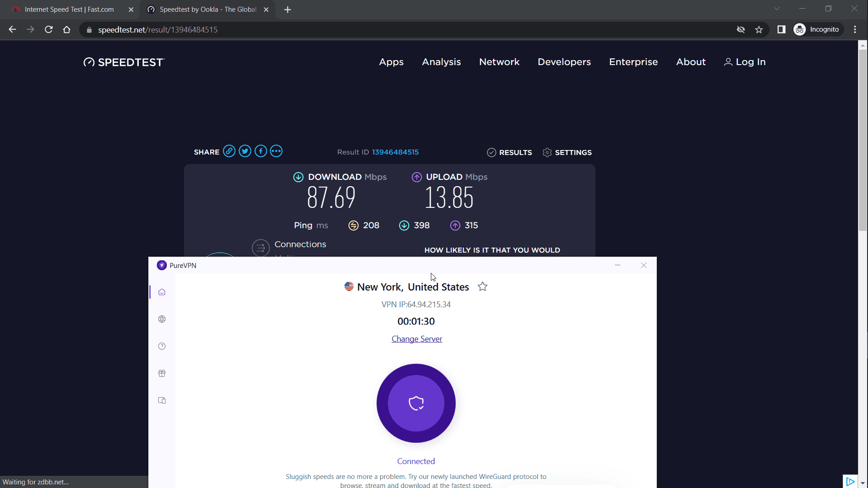Click the PureVPN home sidebar icon
The width and height of the screenshot is (868, 488).
(162, 292)
